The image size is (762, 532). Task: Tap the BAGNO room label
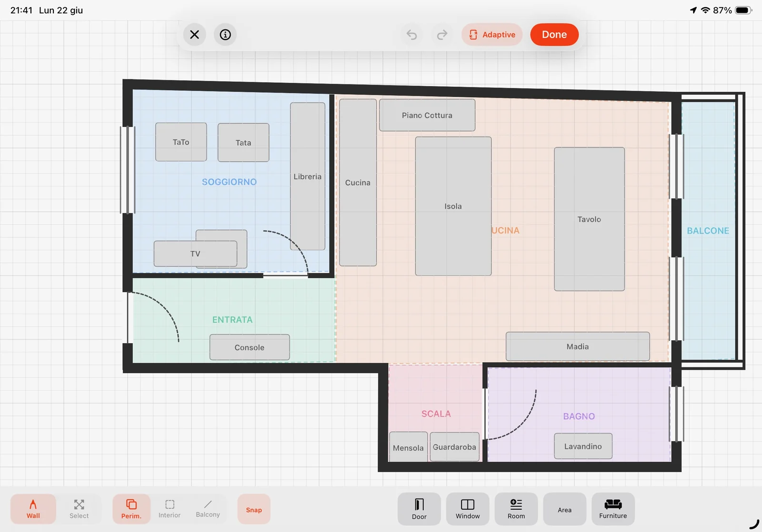[579, 416]
